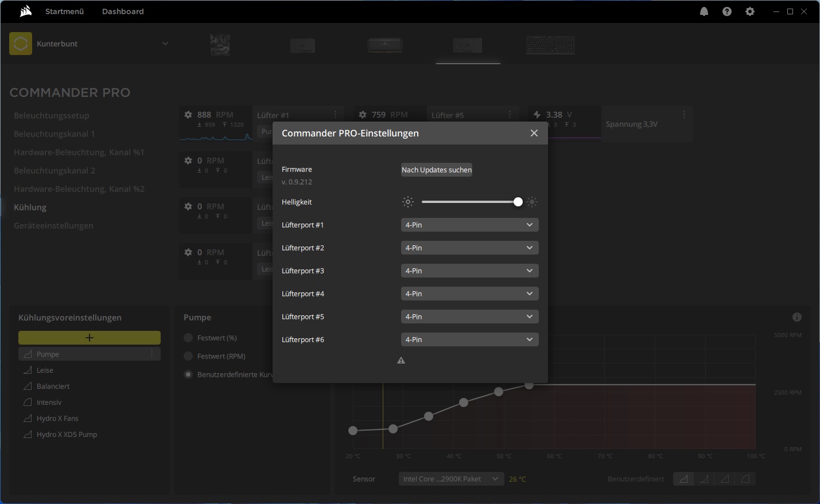Open the Lüfterport #6 dropdown
The image size is (820, 504).
click(469, 339)
